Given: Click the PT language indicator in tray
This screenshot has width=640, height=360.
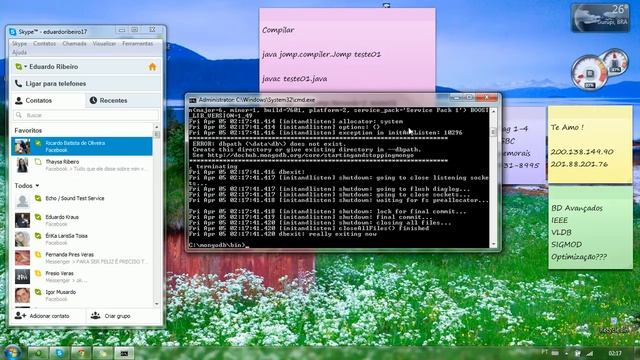Looking at the screenshot, I should [x=544, y=352].
